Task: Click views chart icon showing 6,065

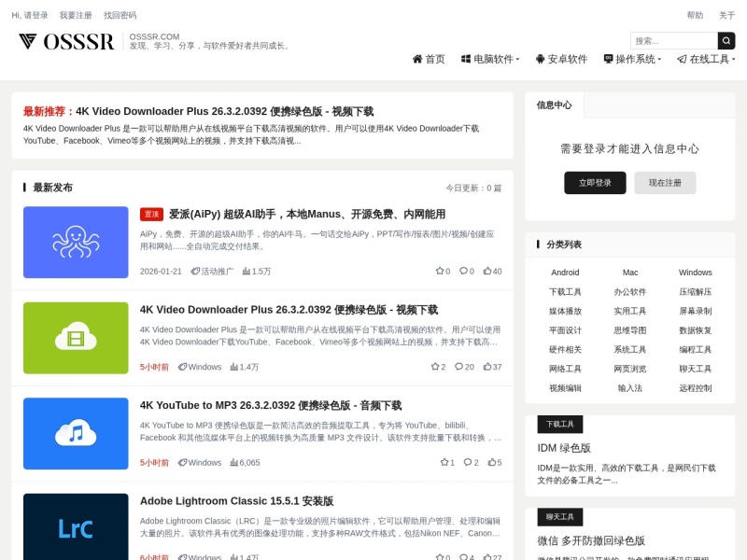Action: click(x=234, y=463)
